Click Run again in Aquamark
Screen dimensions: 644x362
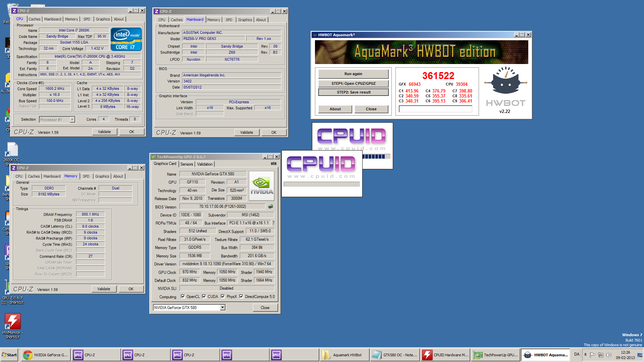(x=353, y=74)
